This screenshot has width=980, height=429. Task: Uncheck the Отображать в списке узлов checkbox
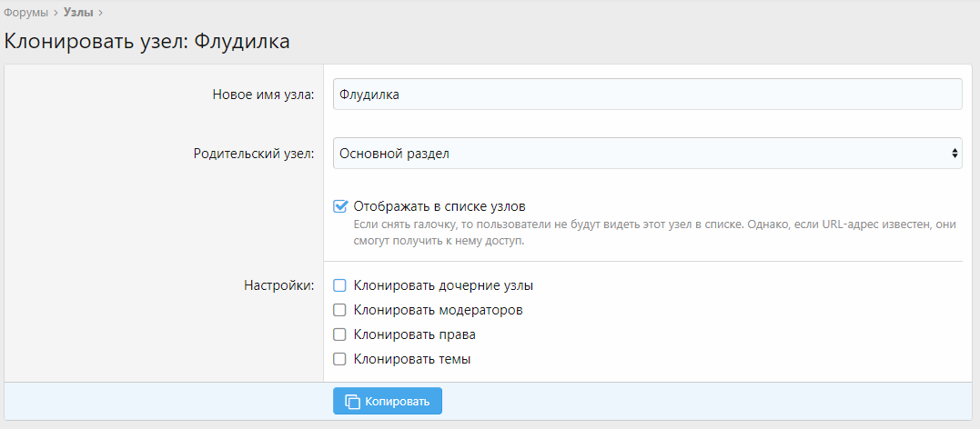[x=340, y=206]
